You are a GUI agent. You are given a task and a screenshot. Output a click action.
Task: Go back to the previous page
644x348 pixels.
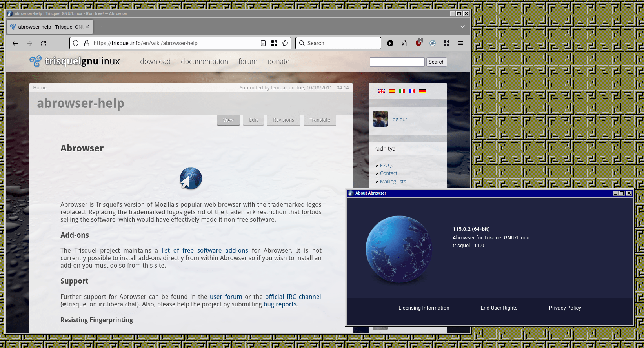(x=15, y=43)
